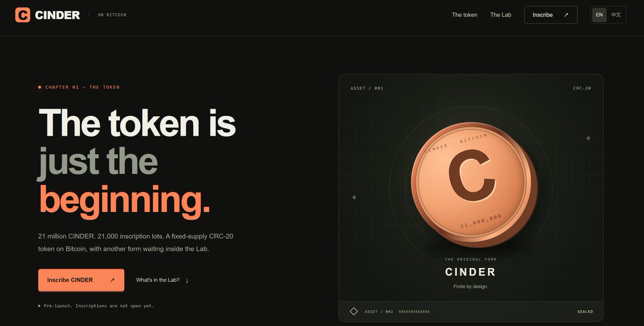Click the Finite by design. caption
The image size is (644, 326).
pyautogui.click(x=471, y=286)
